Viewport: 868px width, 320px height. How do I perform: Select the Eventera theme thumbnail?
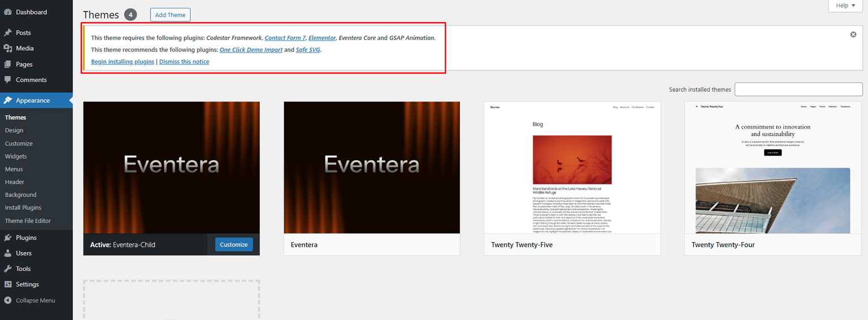click(x=372, y=168)
